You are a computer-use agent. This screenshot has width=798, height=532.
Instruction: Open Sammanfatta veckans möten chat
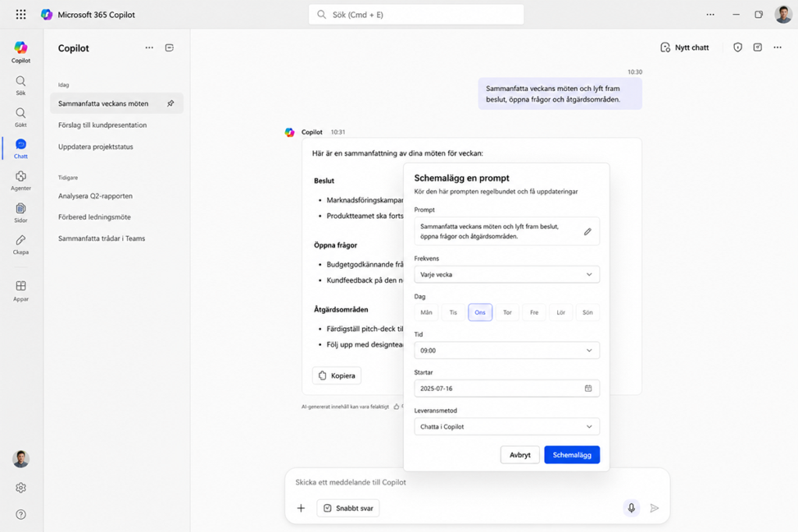click(117, 104)
